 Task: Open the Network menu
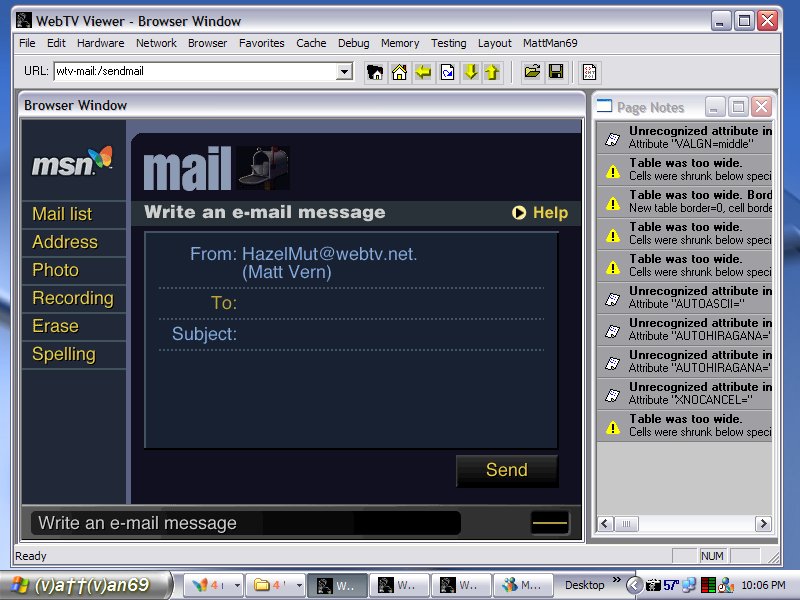(156, 43)
